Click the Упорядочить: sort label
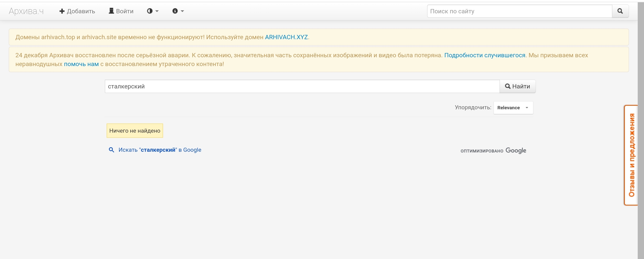This screenshot has width=644, height=259. click(473, 108)
